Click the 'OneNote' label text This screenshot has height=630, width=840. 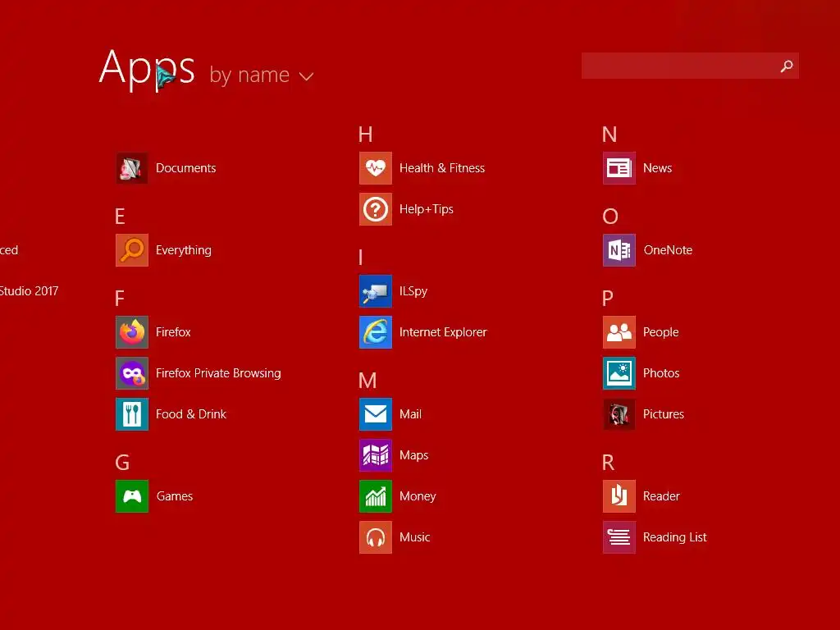click(x=668, y=250)
